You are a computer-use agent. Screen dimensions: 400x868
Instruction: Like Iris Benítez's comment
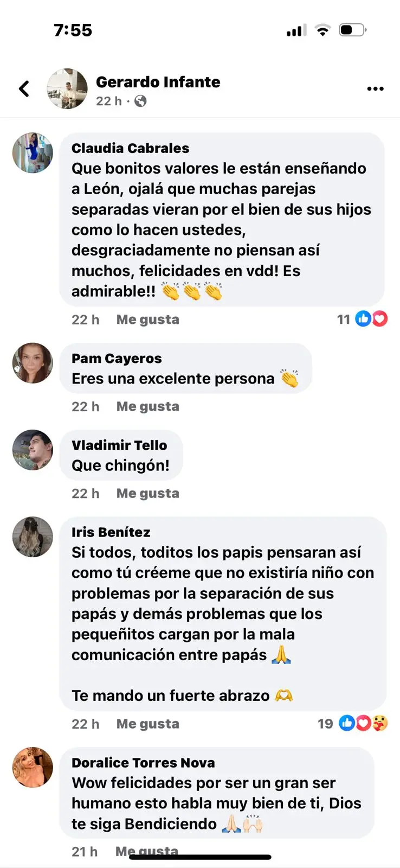[147, 724]
